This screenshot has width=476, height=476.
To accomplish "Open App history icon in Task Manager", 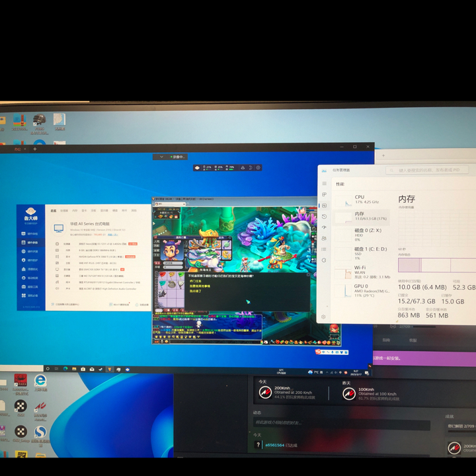I will point(324,216).
